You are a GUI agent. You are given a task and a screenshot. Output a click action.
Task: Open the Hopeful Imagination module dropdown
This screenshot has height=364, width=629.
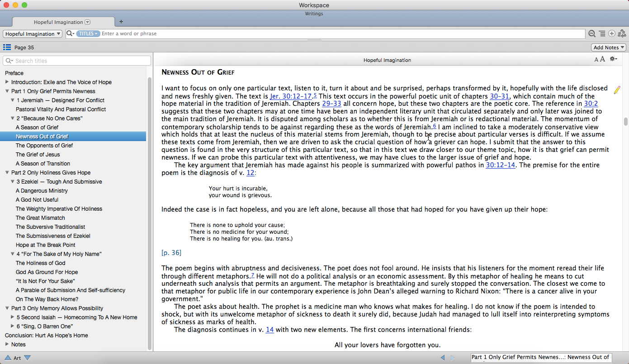(33, 34)
